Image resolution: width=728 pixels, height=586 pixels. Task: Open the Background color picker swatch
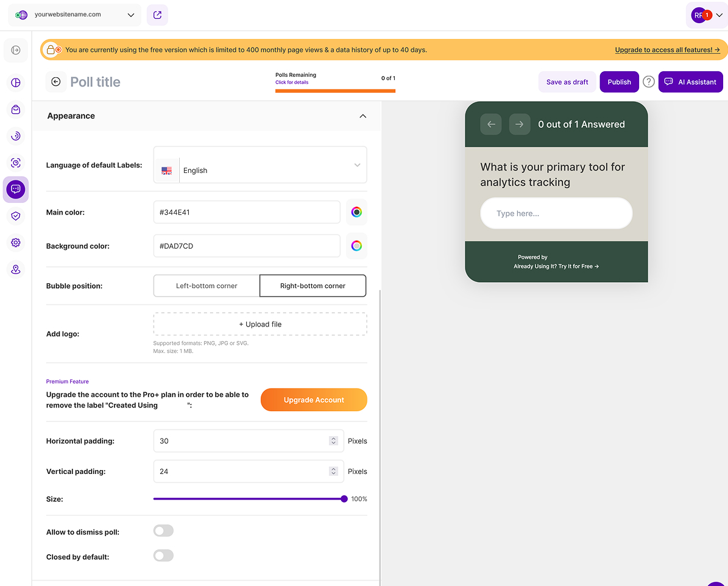[x=356, y=246]
